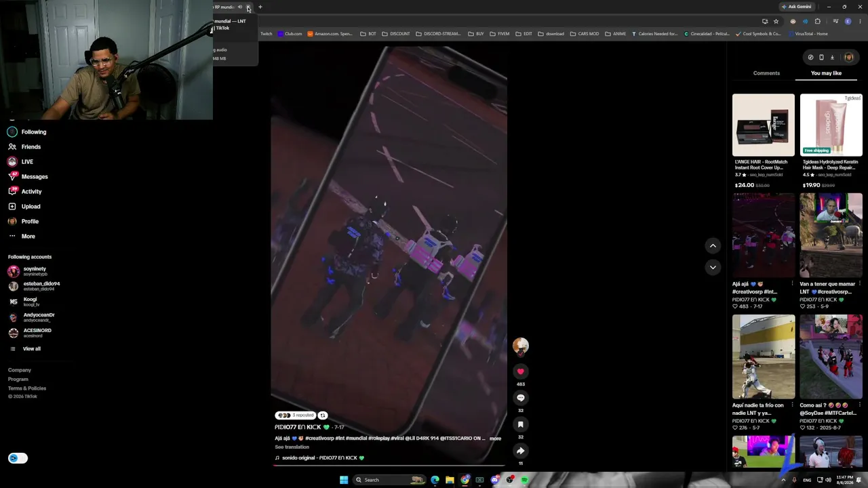The height and width of the screenshot is (488, 868).
Task: Open the L'ANGE HAIR RootMatch product thumbnail
Action: (763, 125)
